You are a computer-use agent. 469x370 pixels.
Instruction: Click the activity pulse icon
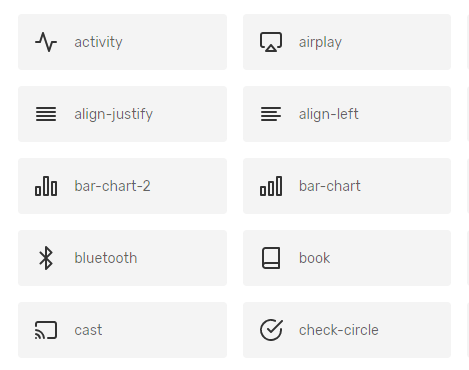[x=46, y=42]
